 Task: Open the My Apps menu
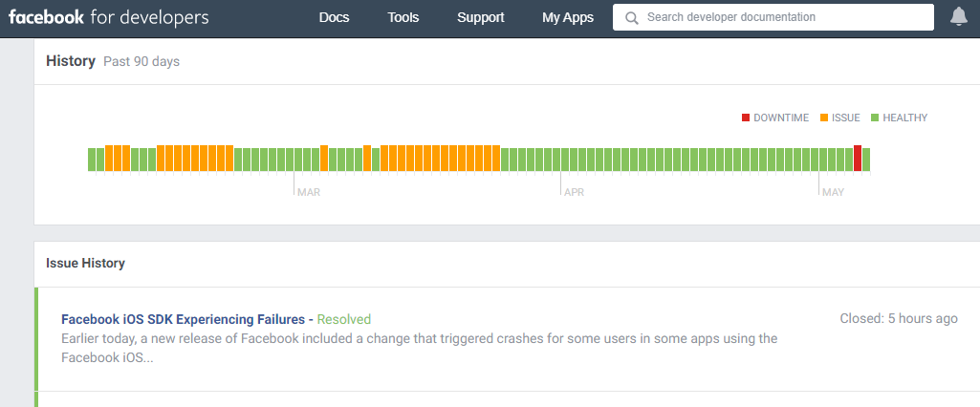568,17
